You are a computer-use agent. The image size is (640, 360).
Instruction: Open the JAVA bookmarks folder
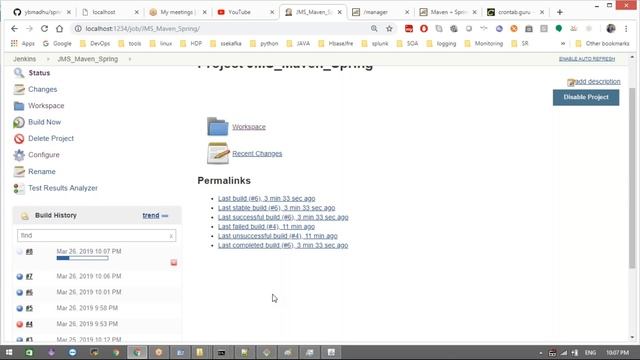click(298, 43)
